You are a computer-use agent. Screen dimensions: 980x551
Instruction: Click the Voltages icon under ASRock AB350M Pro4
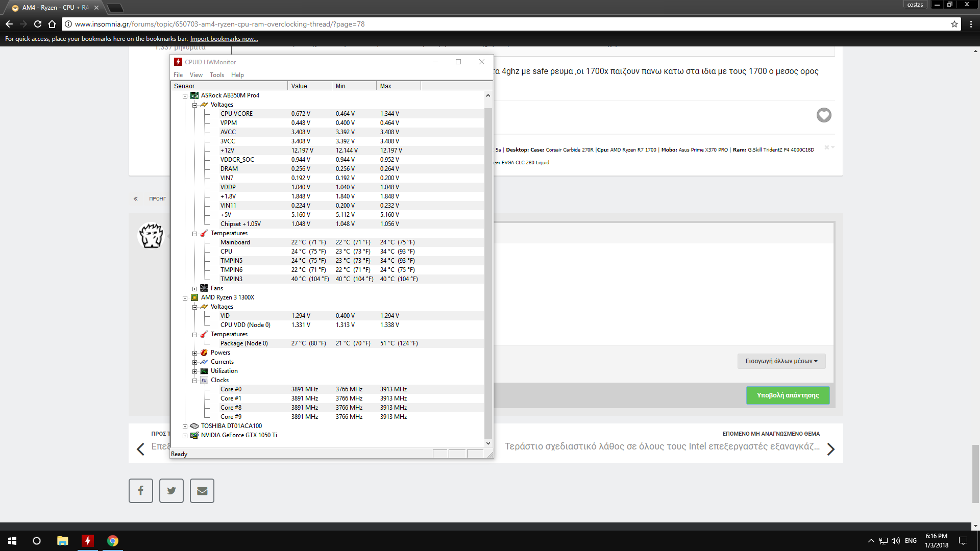click(x=204, y=105)
